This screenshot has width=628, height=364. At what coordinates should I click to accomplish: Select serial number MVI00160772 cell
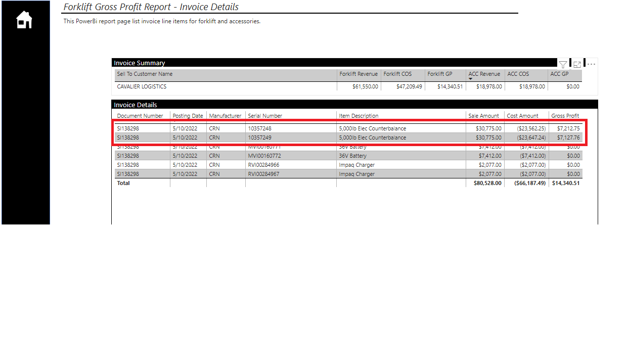tap(264, 156)
